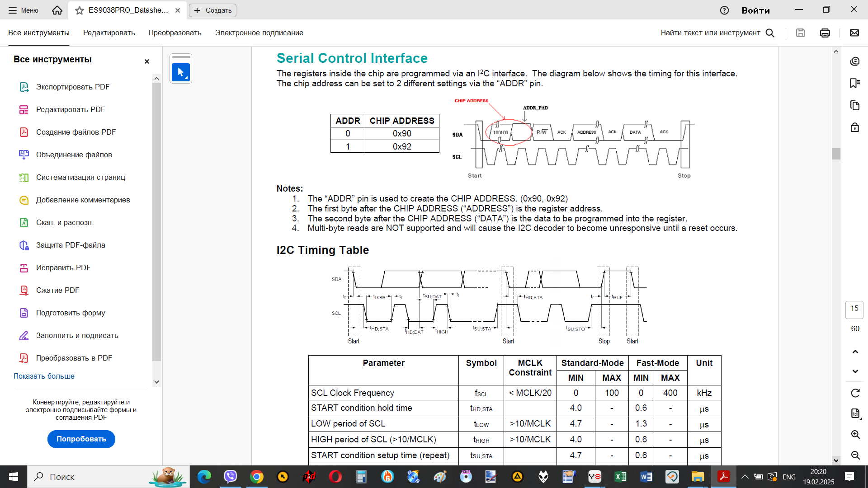Star the ES9038PRO_Datasheet tab favorite icon
This screenshot has width=868, height=488.
point(80,10)
